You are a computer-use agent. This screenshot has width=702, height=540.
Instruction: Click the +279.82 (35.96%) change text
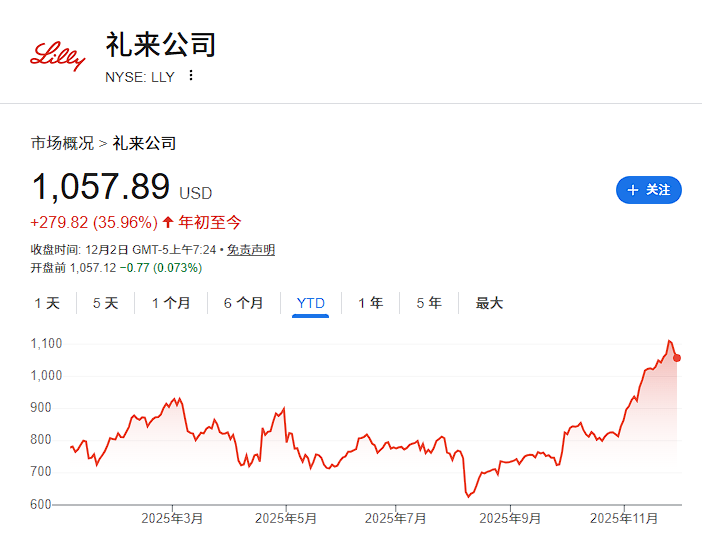tap(94, 222)
